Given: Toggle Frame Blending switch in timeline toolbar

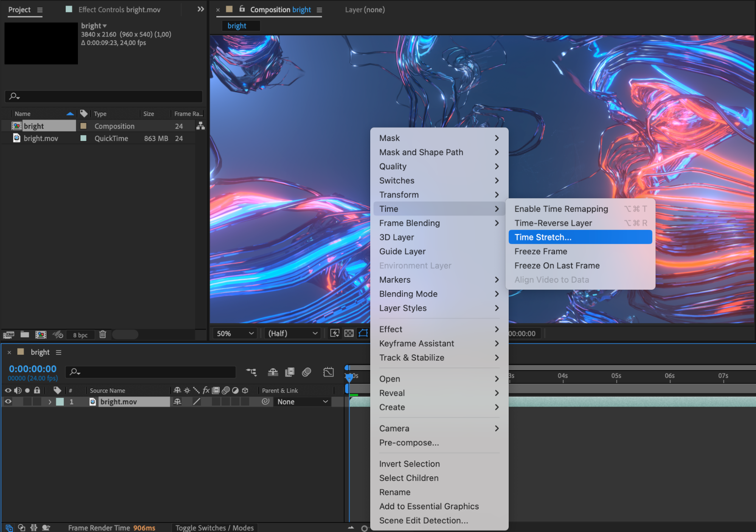Looking at the screenshot, I should pyautogui.click(x=290, y=372).
